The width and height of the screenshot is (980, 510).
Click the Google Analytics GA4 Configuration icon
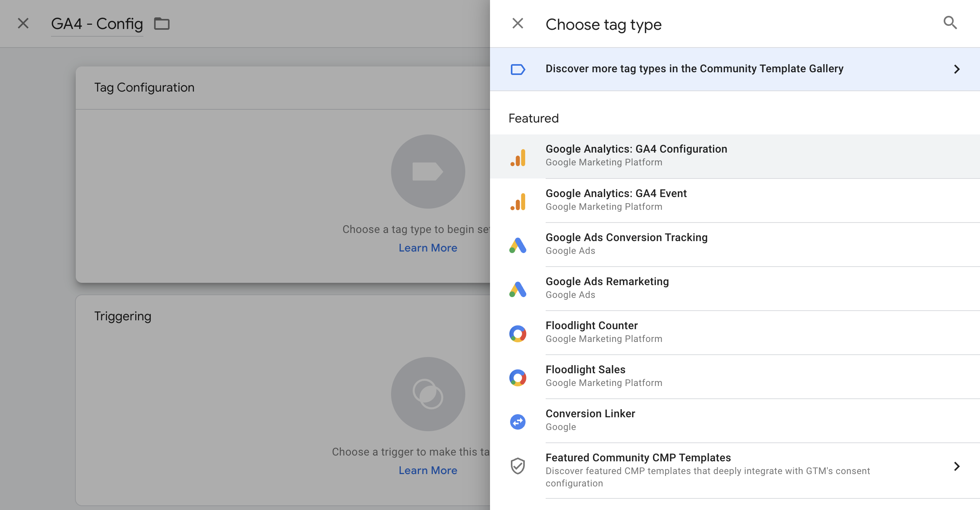[518, 157]
